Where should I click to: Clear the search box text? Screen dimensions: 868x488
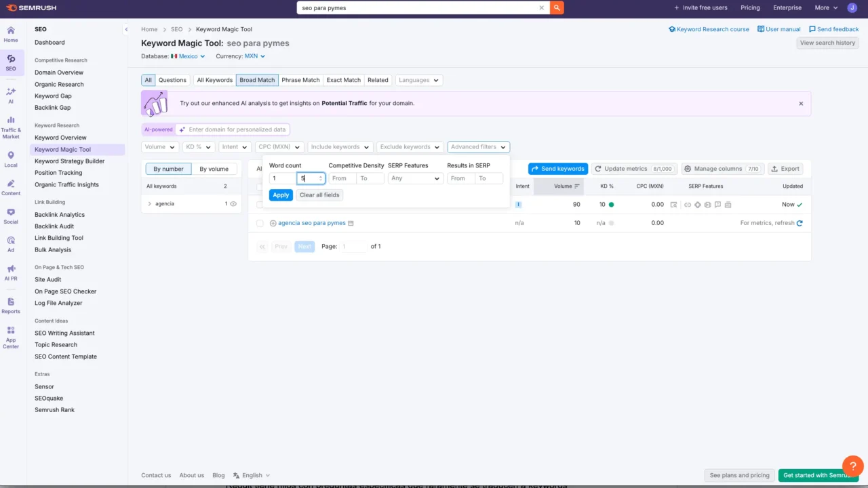pyautogui.click(x=541, y=8)
